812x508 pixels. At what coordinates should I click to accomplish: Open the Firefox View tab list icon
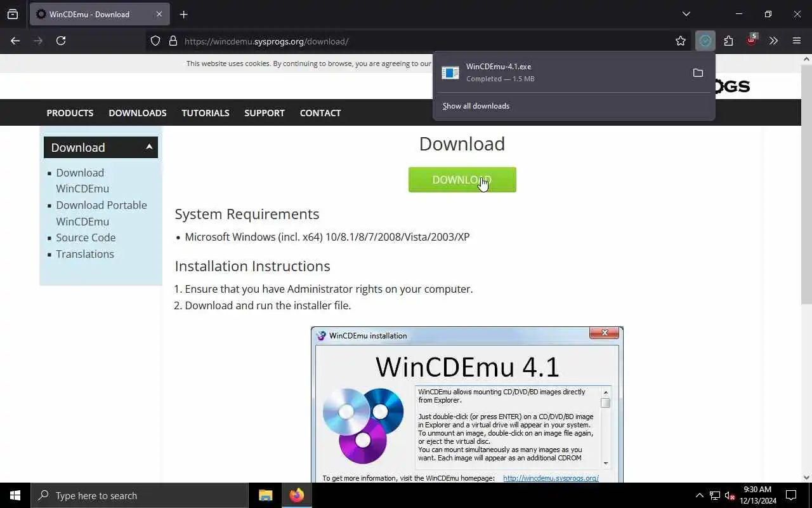coord(13,14)
